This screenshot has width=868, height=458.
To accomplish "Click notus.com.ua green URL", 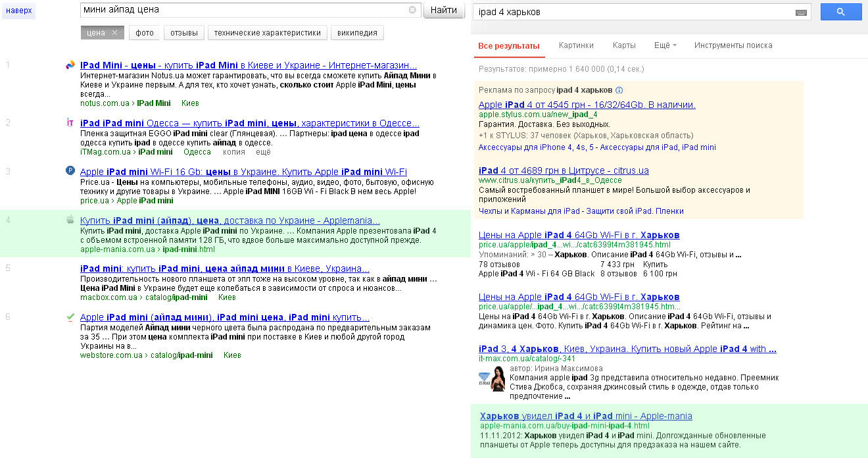I will [x=105, y=103].
